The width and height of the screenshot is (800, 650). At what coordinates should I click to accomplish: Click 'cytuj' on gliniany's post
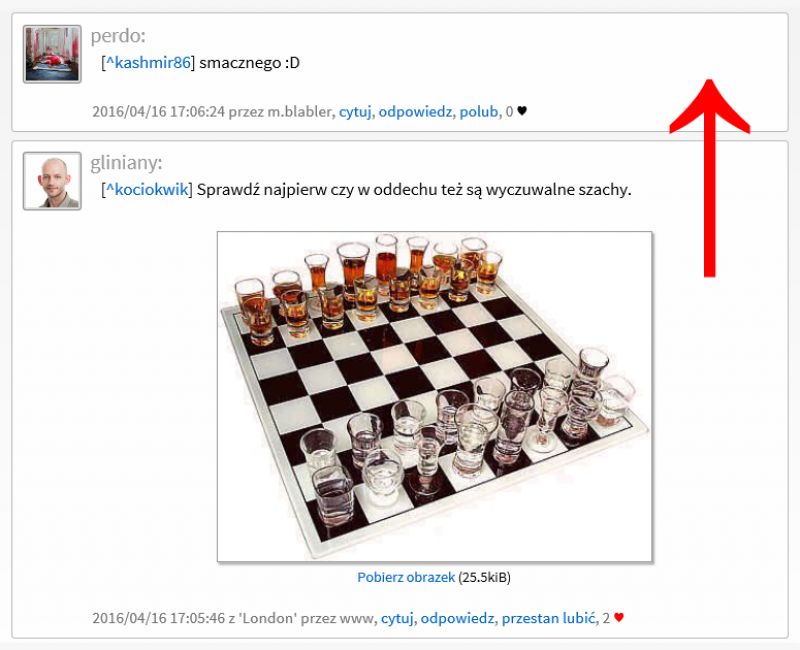tap(397, 618)
